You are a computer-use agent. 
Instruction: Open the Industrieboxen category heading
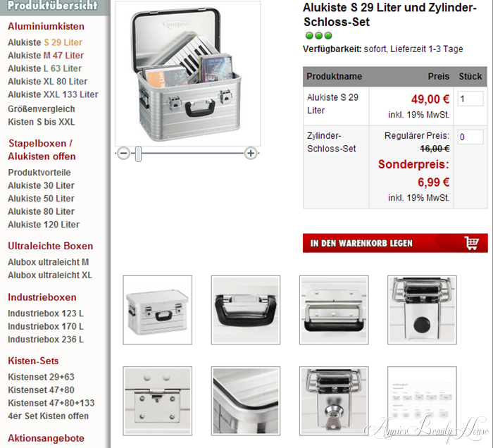42,297
